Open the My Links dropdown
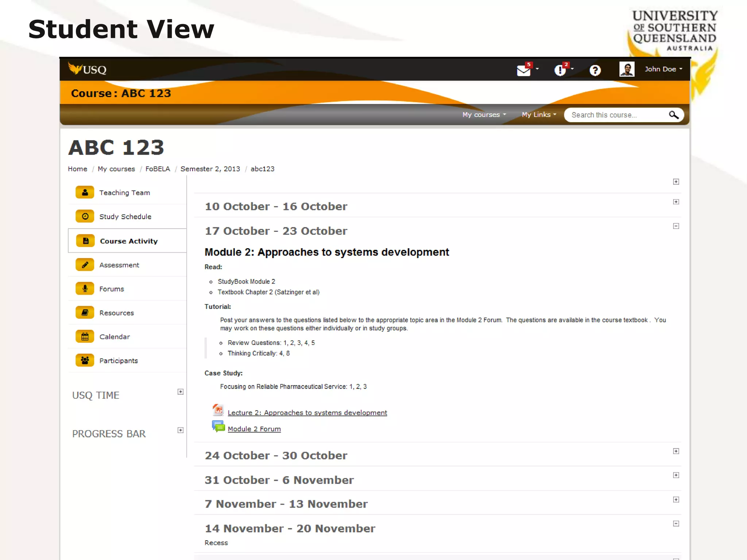This screenshot has width=747, height=560. 539,114
